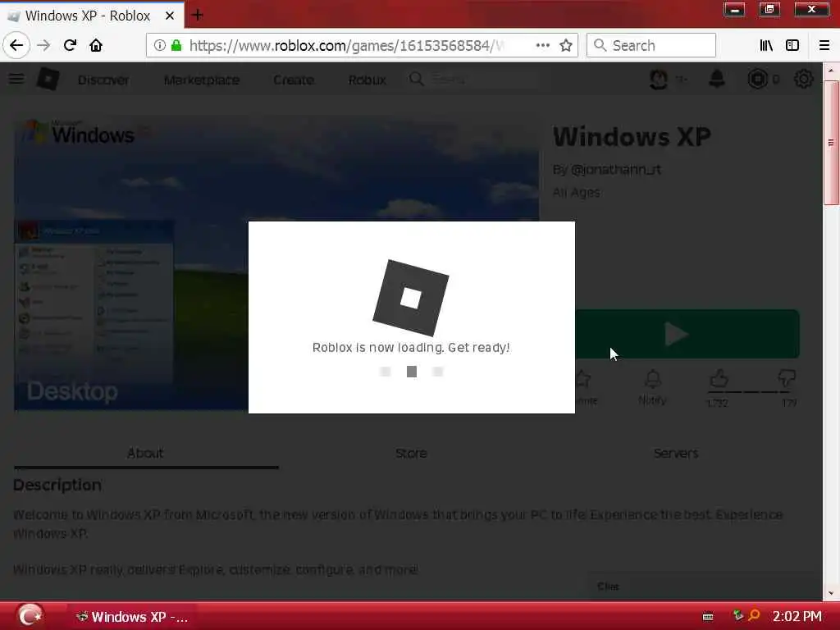Click the browser Search input field

651,46
